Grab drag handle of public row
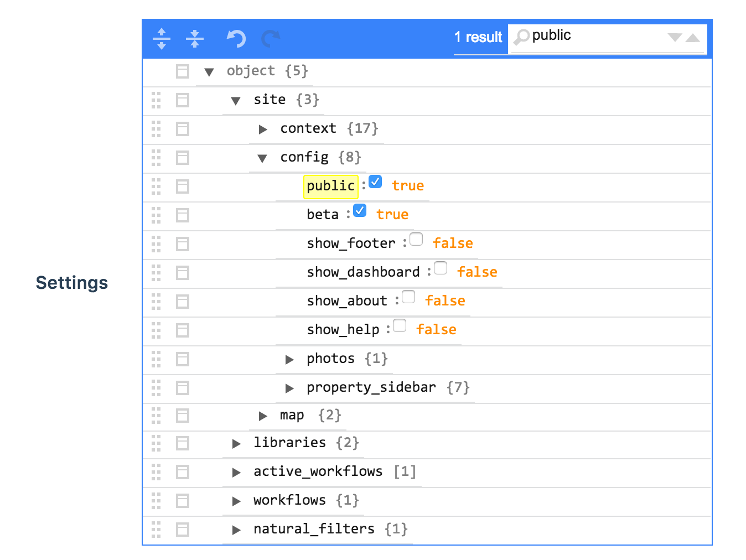This screenshot has width=746, height=560. (x=156, y=186)
